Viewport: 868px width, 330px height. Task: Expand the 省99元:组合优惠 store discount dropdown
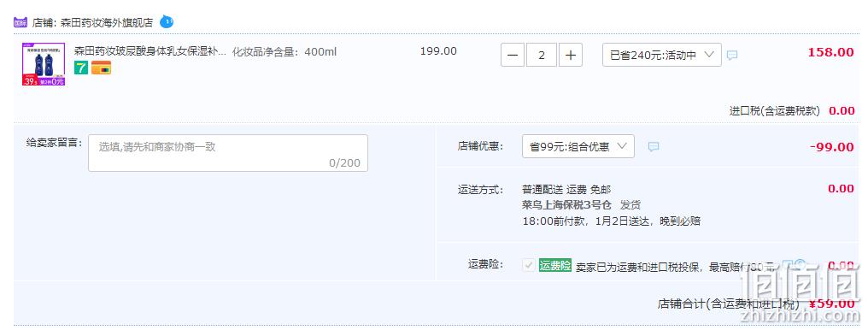578,146
